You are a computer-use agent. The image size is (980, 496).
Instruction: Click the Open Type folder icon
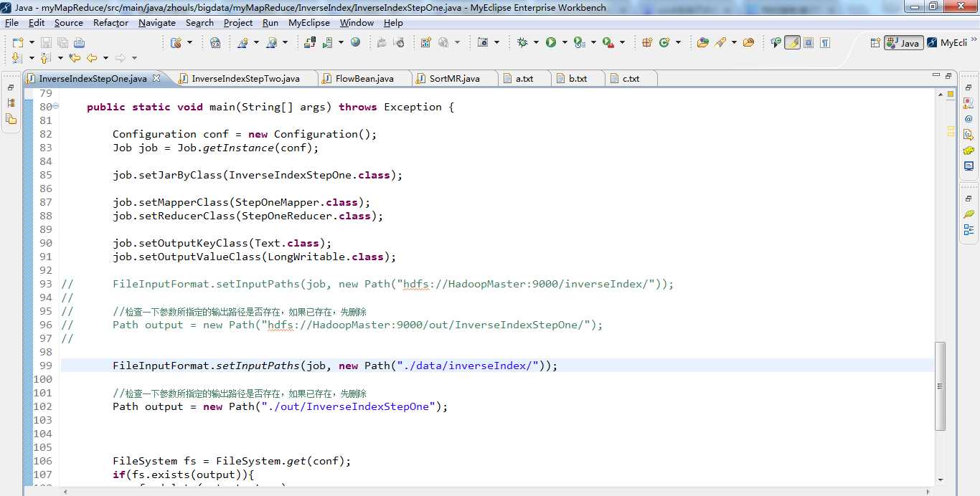pos(703,43)
